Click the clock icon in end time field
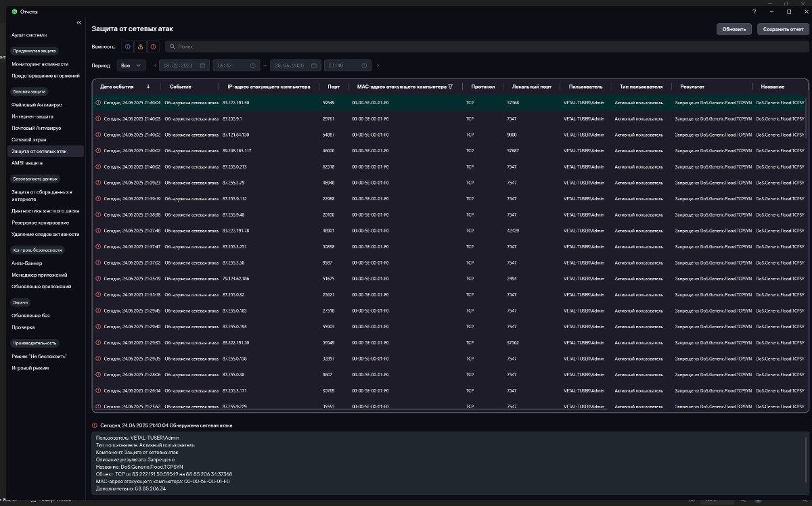 click(364, 66)
